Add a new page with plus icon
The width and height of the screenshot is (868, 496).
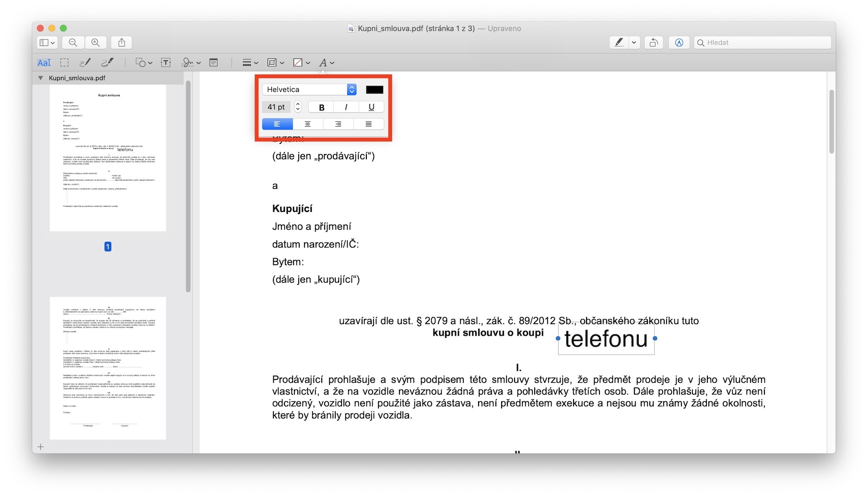tap(41, 447)
